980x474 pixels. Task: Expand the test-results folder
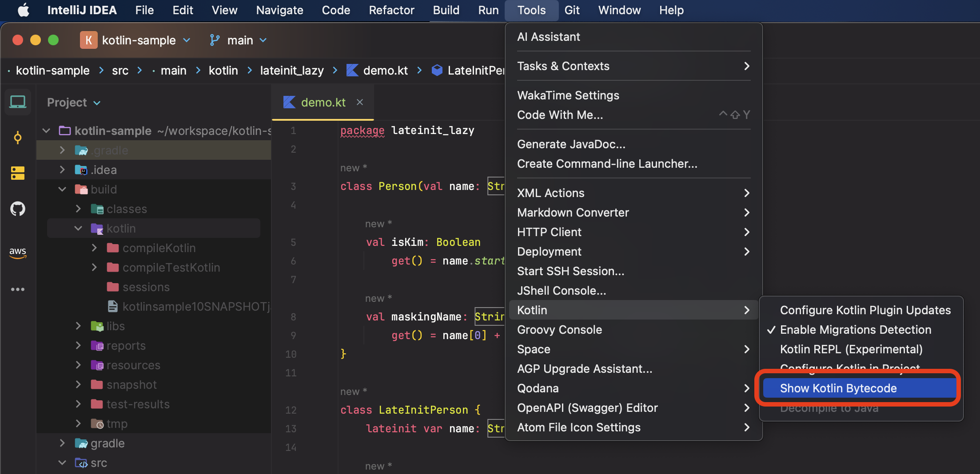(x=78, y=404)
